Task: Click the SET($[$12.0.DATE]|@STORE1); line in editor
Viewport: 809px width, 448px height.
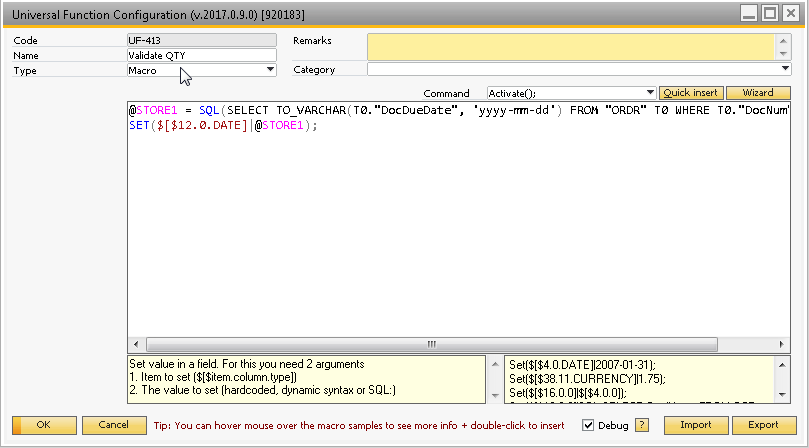Action: [x=223, y=125]
